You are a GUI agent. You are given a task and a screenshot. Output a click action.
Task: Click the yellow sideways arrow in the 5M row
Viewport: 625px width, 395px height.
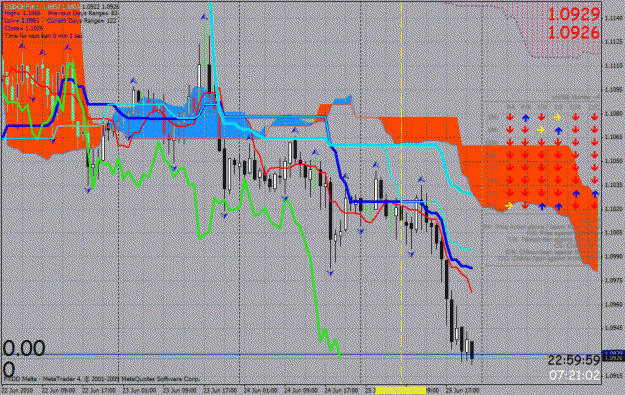pos(540,130)
